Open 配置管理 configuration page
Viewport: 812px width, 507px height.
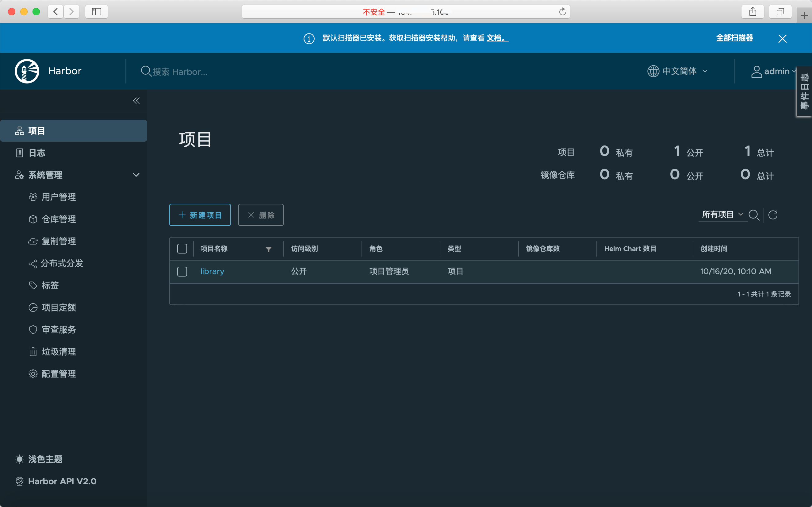[x=59, y=374]
